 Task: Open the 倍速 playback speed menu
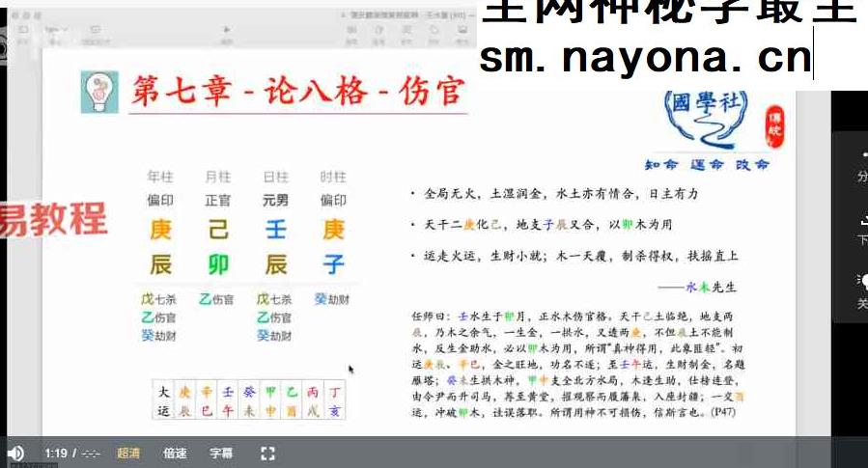pos(175,454)
